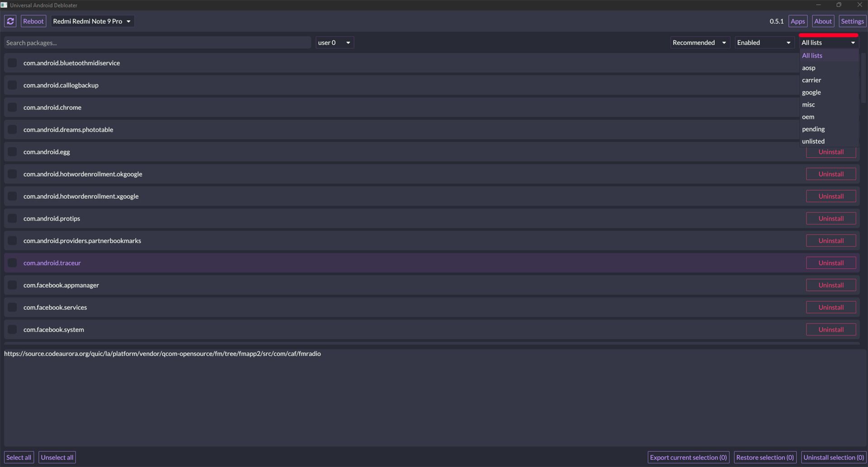Viewport: 868px width, 467px height.
Task: Check the com.android.calllogbackup checkbox
Action: click(x=12, y=85)
